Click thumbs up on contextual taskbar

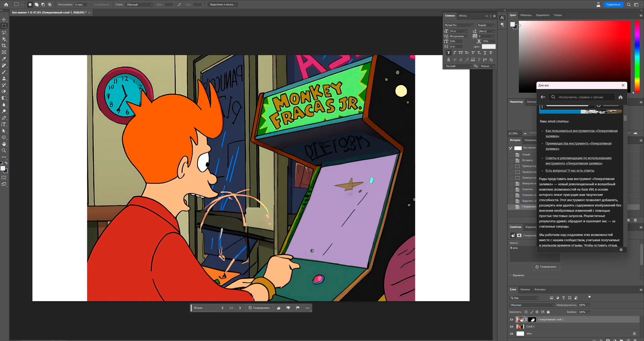[x=279, y=308]
